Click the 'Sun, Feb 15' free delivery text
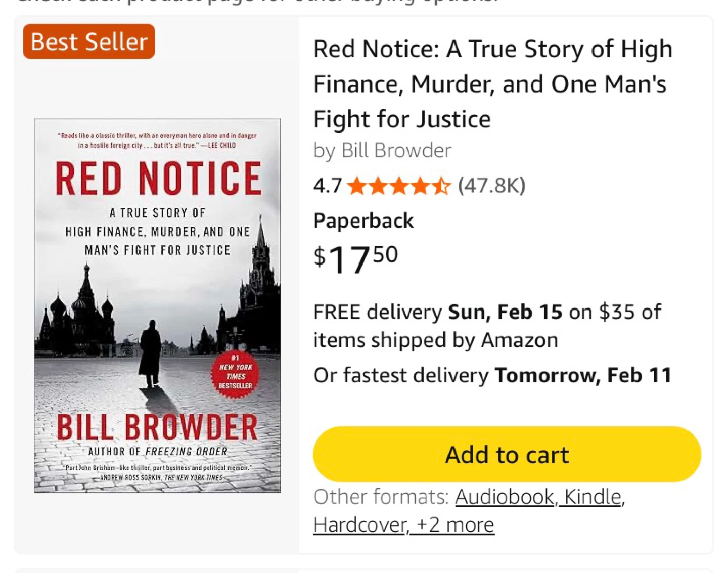This screenshot has width=728, height=573. [x=505, y=312]
